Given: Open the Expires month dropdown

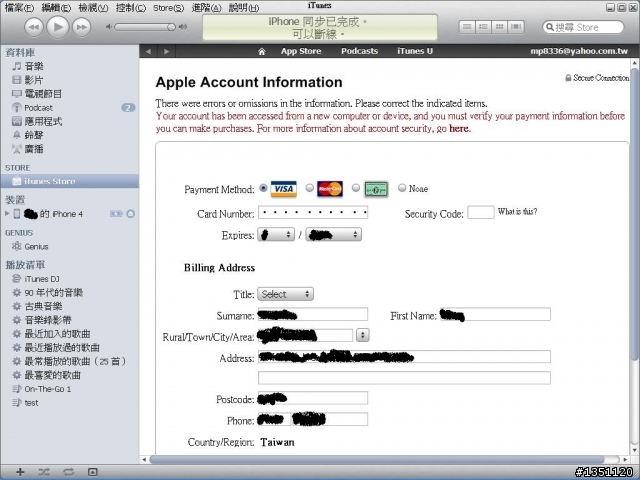Looking at the screenshot, I should coord(276,235).
